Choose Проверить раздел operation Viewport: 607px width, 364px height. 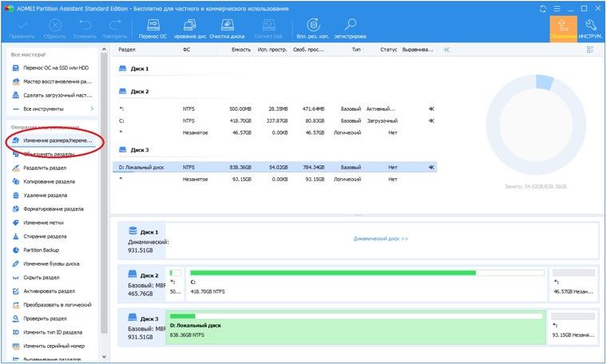click(x=40, y=318)
